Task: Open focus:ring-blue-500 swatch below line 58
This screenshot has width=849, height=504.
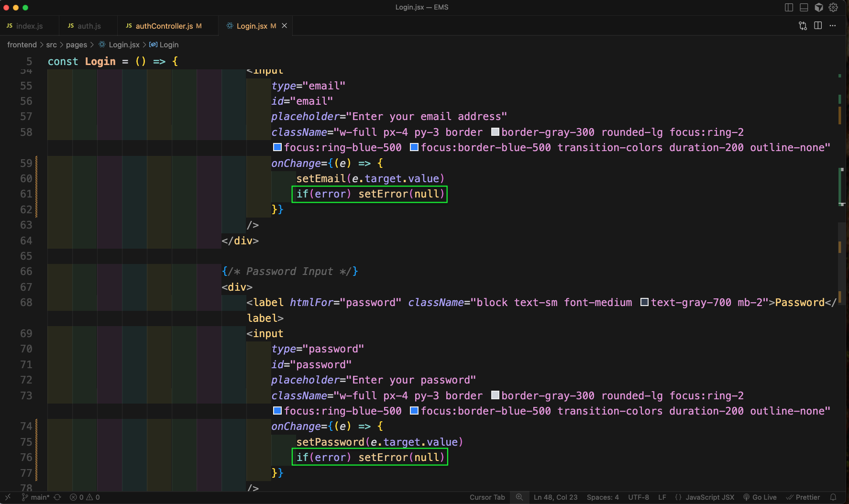Action: pos(277,147)
